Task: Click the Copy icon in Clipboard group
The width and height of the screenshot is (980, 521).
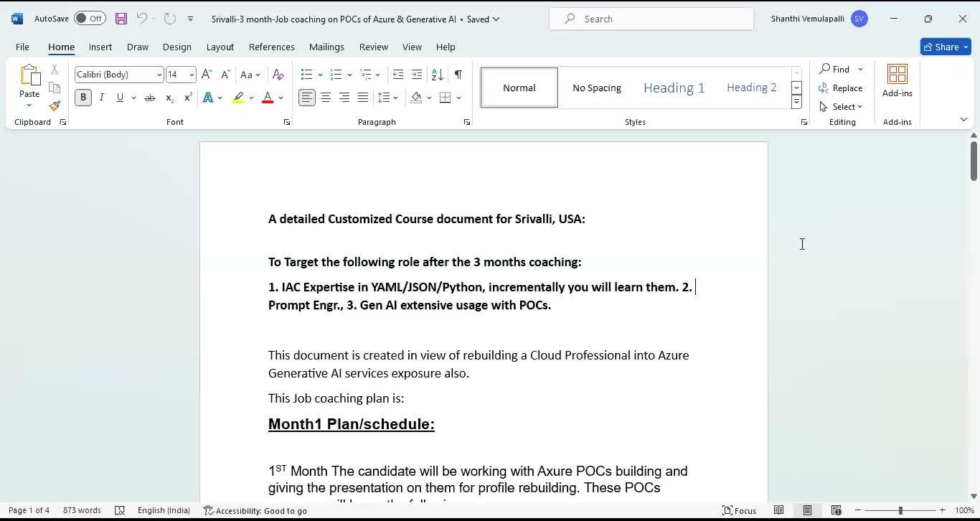Action: click(x=55, y=88)
